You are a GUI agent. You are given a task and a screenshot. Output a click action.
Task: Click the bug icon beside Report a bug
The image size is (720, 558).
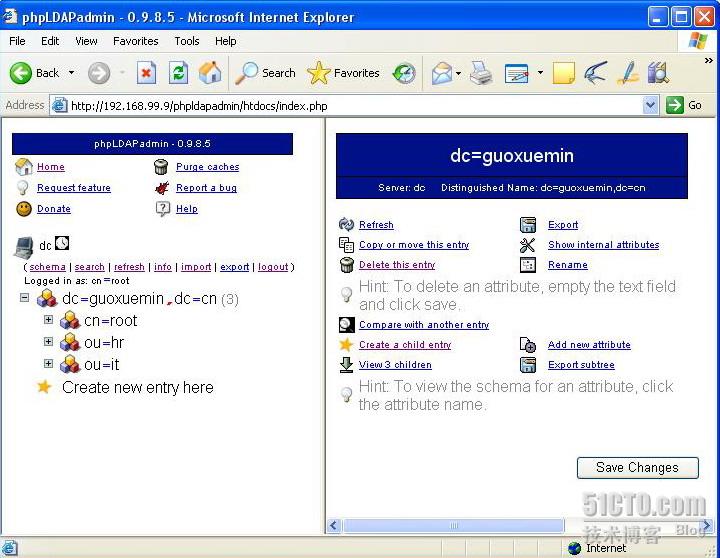tap(162, 187)
